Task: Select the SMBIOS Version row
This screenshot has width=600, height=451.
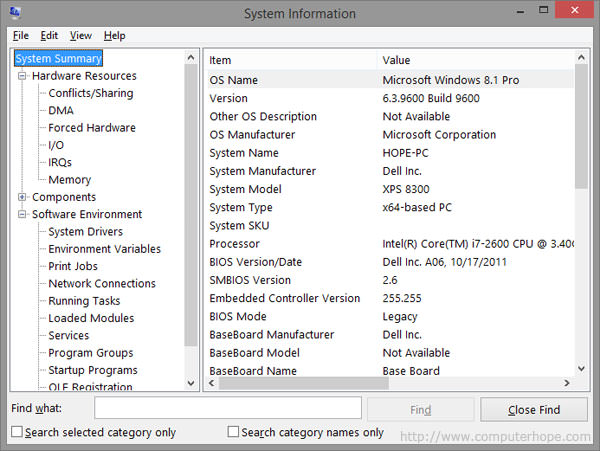Action: pyautogui.click(x=390, y=280)
